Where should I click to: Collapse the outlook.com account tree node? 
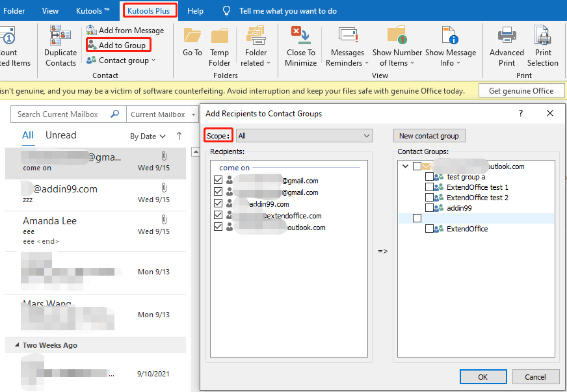[406, 166]
